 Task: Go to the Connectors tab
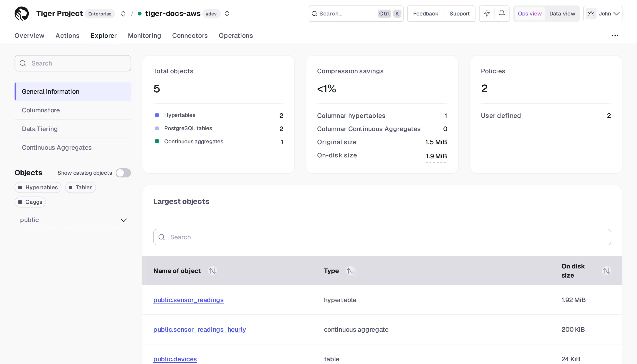coord(190,36)
